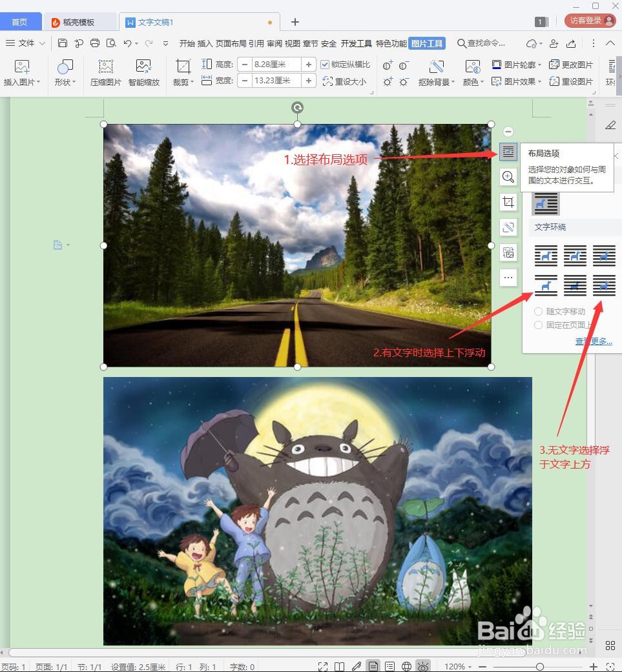Select in front of text wrapping option
Image resolution: width=622 pixels, height=672 pixels.
pyautogui.click(x=604, y=285)
